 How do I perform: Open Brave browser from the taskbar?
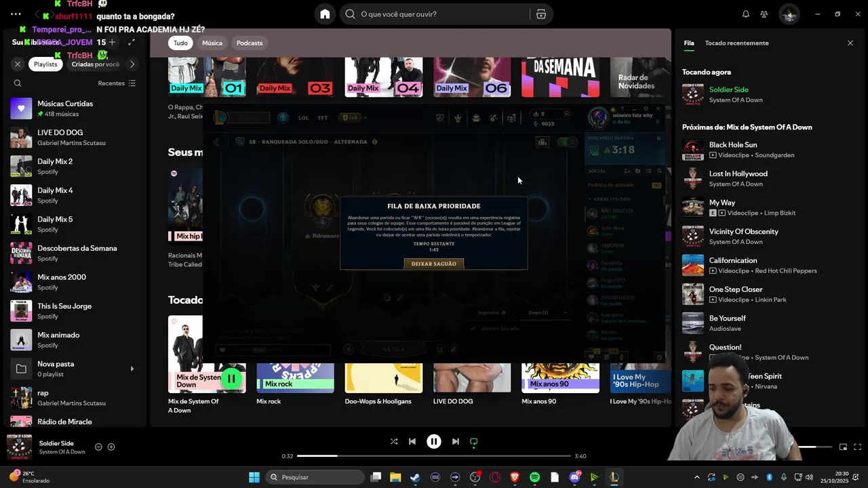pyautogui.click(x=515, y=477)
